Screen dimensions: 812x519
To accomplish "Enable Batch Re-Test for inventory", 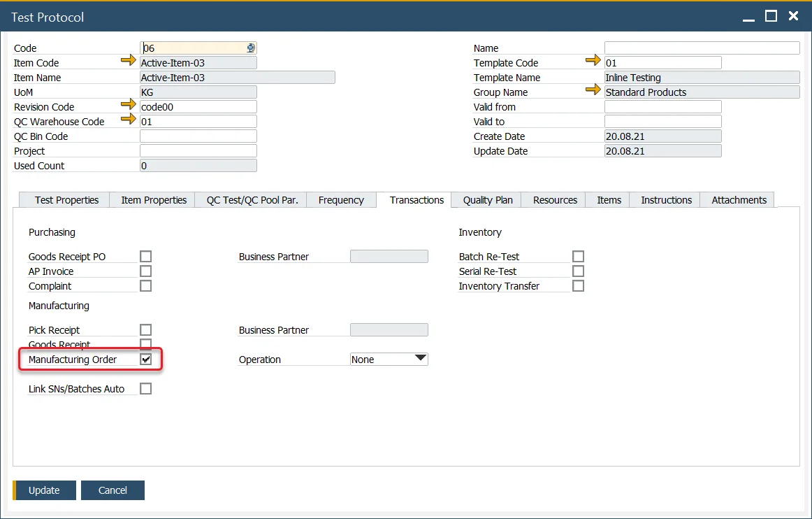I will 578,256.
